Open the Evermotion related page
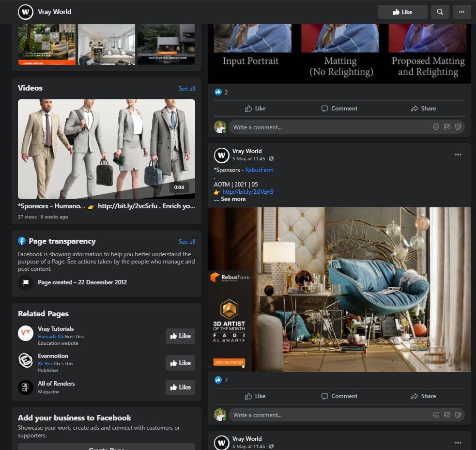Viewport: 476px width, 450px height. [53, 356]
